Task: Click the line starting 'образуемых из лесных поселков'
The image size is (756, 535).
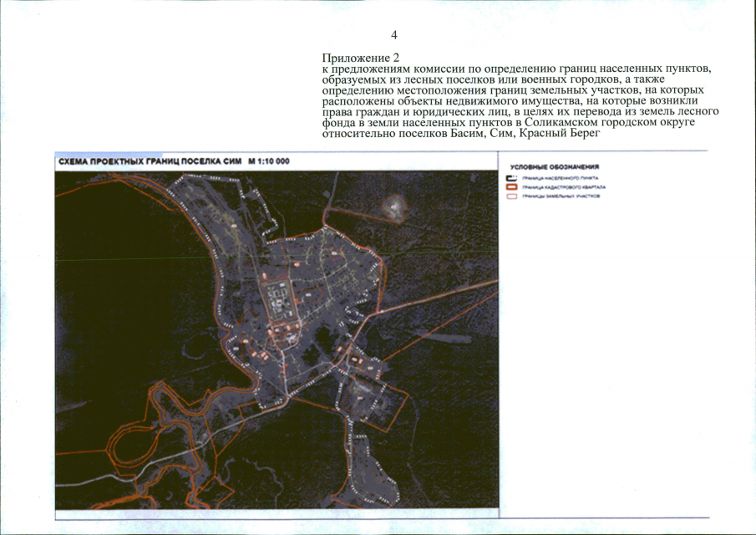Action: [x=493, y=79]
